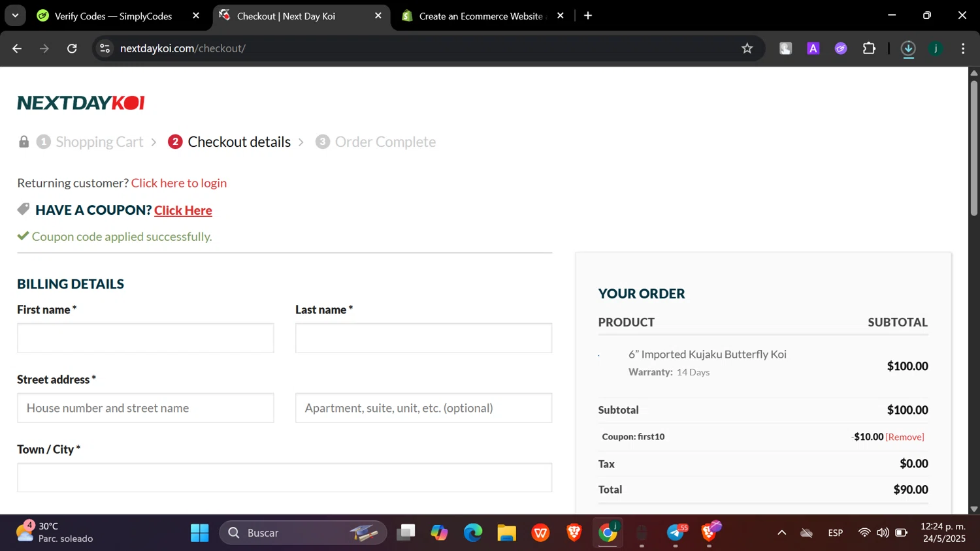The width and height of the screenshot is (980, 551).
Task: Show hidden system tray icons
Action: coord(781,533)
